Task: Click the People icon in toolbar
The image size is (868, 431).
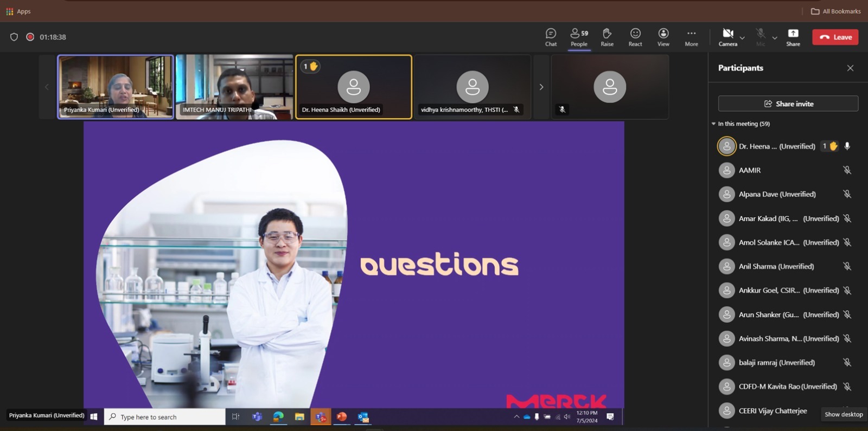Action: pos(579,37)
